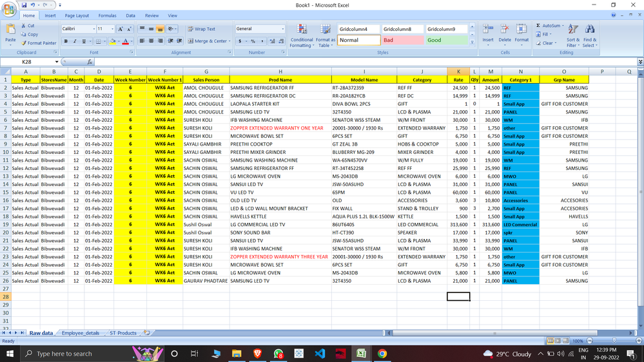Image resolution: width=644 pixels, height=362 pixels.
Task: Open Sort & Filter menu
Action: pos(573,35)
